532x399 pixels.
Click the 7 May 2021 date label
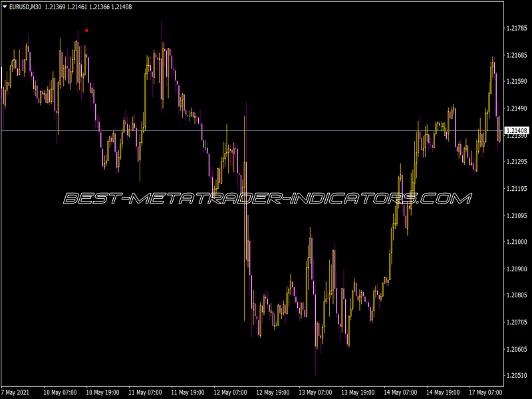pyautogui.click(x=15, y=392)
